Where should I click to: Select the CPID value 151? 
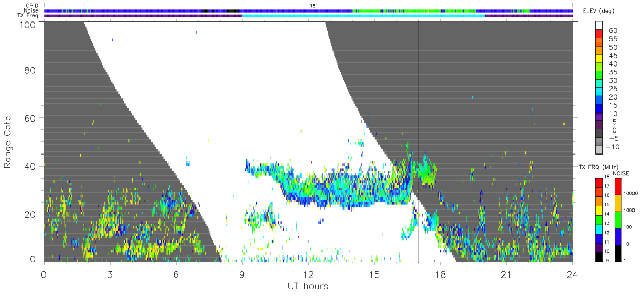[314, 6]
